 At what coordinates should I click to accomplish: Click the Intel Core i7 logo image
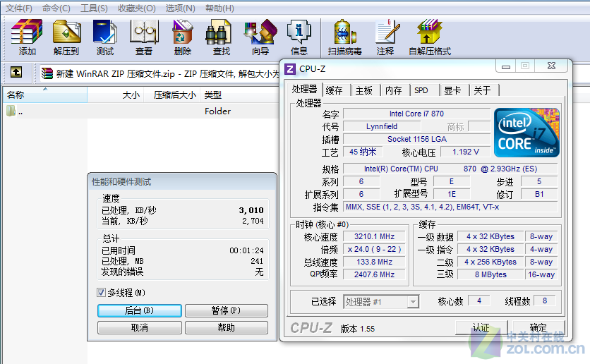click(x=526, y=133)
